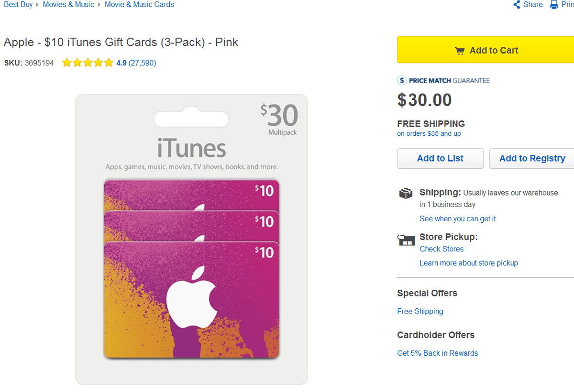
Task: Click the See when you can get it link
Action: [x=457, y=218]
